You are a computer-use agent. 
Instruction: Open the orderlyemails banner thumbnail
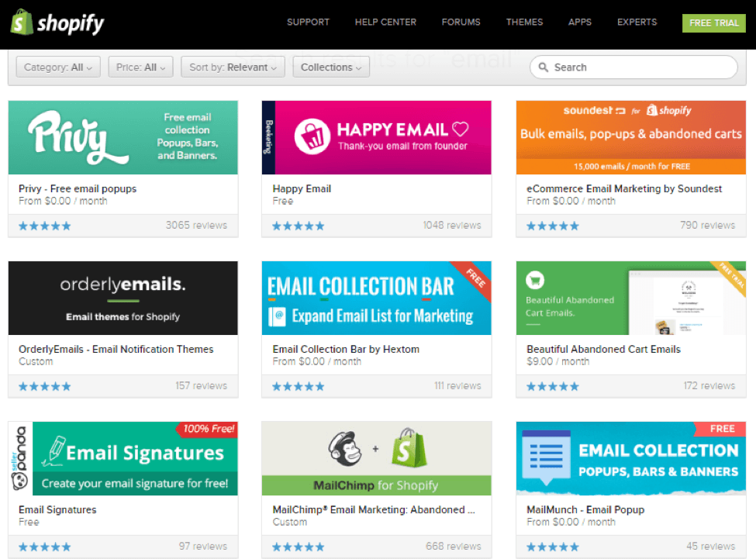tap(123, 298)
